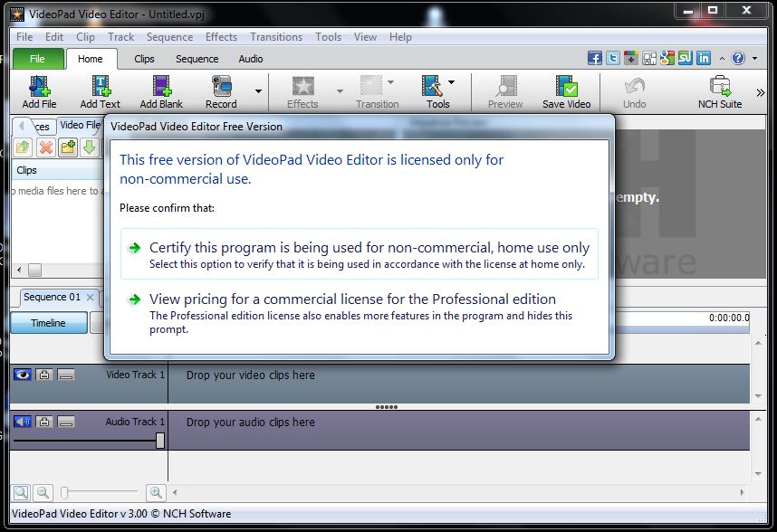Open the Tools toolbar icon
This screenshot has height=532, width=777.
(437, 91)
